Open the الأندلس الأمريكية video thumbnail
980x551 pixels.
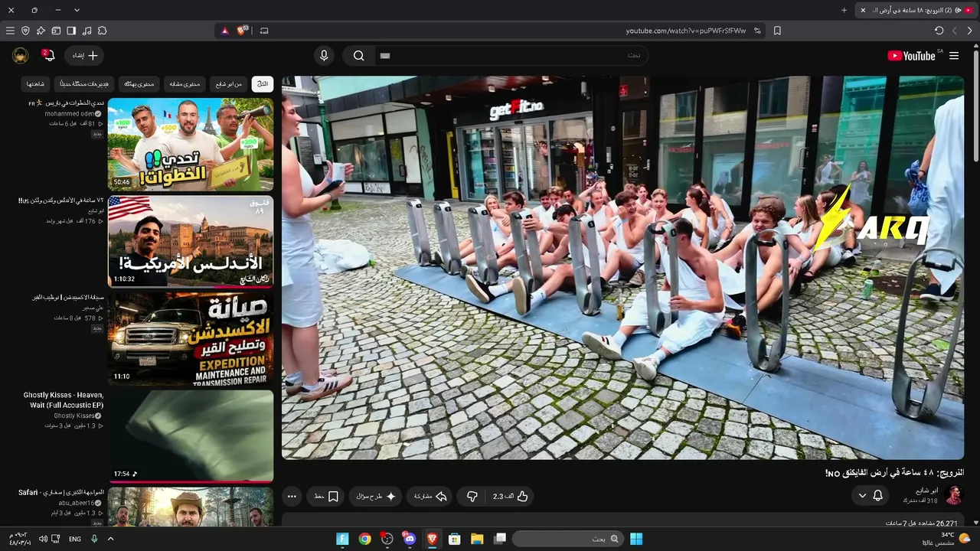click(191, 242)
